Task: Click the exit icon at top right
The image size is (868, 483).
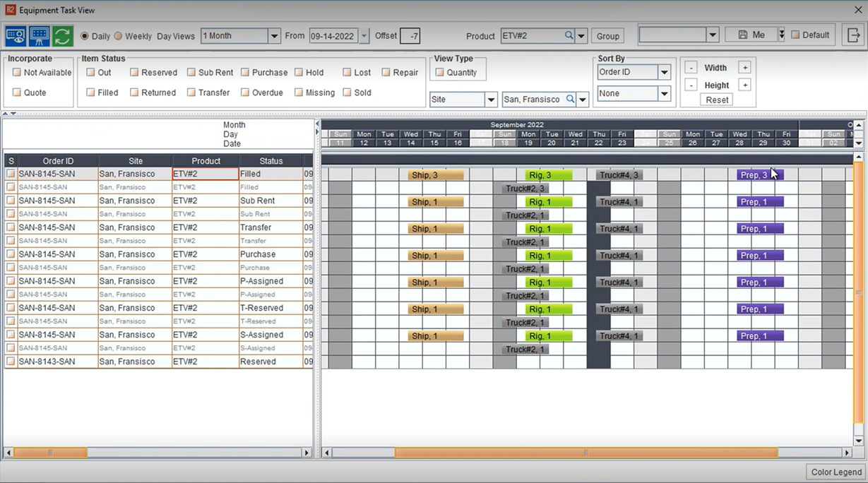Action: (x=853, y=35)
